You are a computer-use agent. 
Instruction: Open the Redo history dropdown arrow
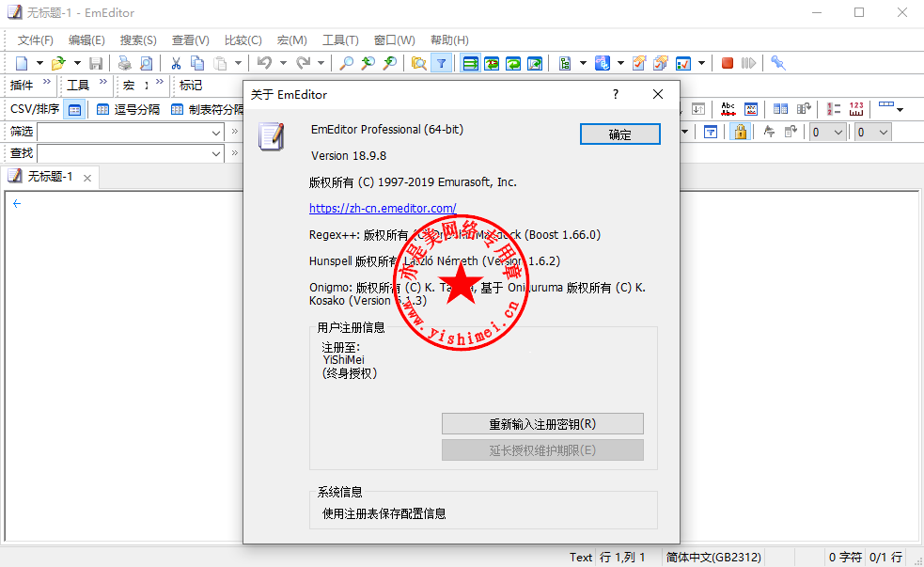click(321, 63)
